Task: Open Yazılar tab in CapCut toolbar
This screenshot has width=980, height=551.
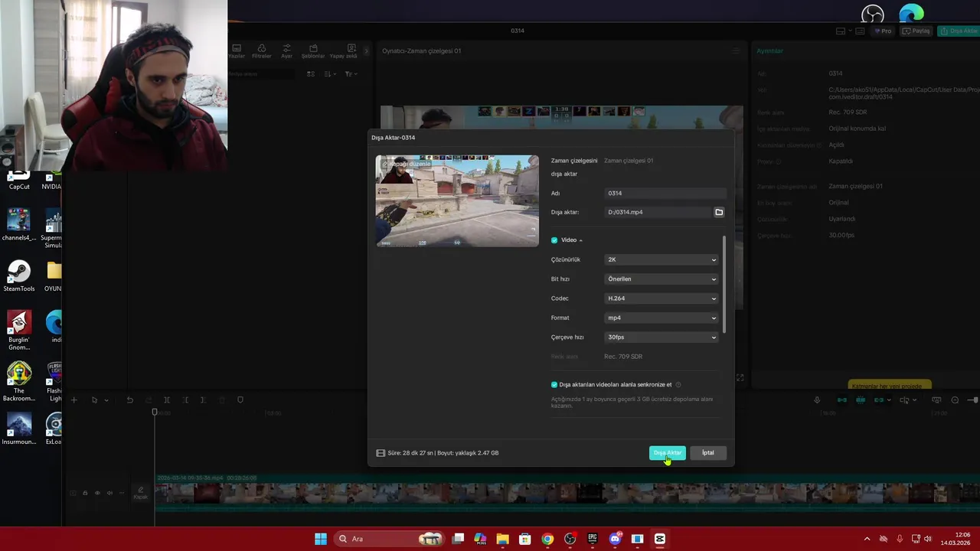Action: (237, 51)
